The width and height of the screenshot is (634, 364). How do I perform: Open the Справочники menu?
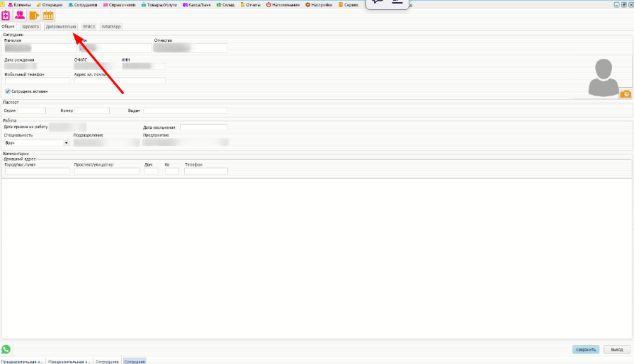pos(118,5)
